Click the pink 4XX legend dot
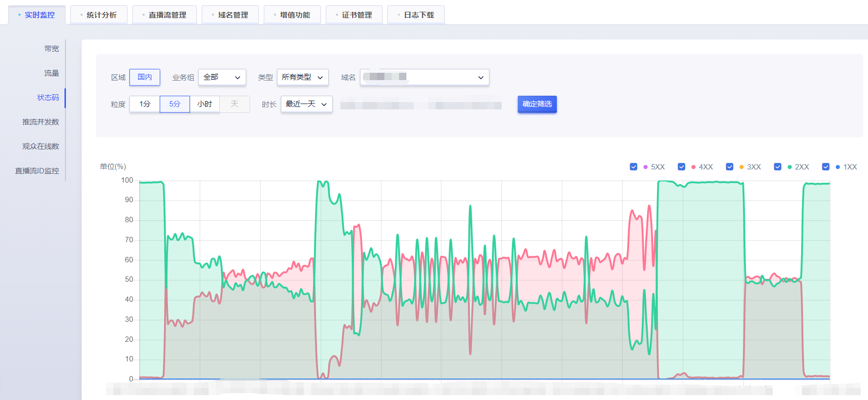The width and height of the screenshot is (868, 400). [x=693, y=167]
